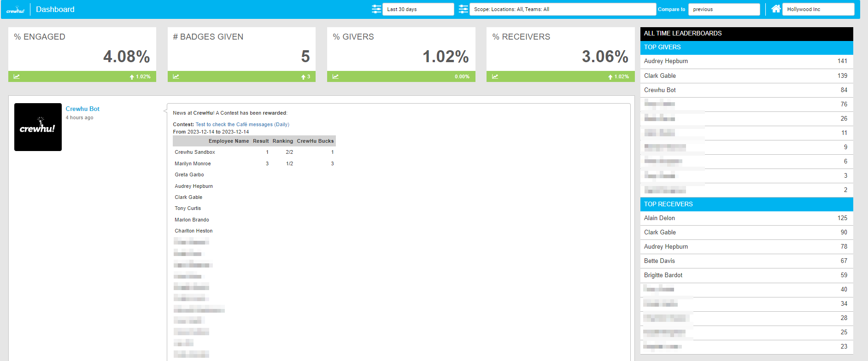Click the Crewhu Bot avatar thumbnail
Screen dimensions: 868x361
(x=38, y=127)
